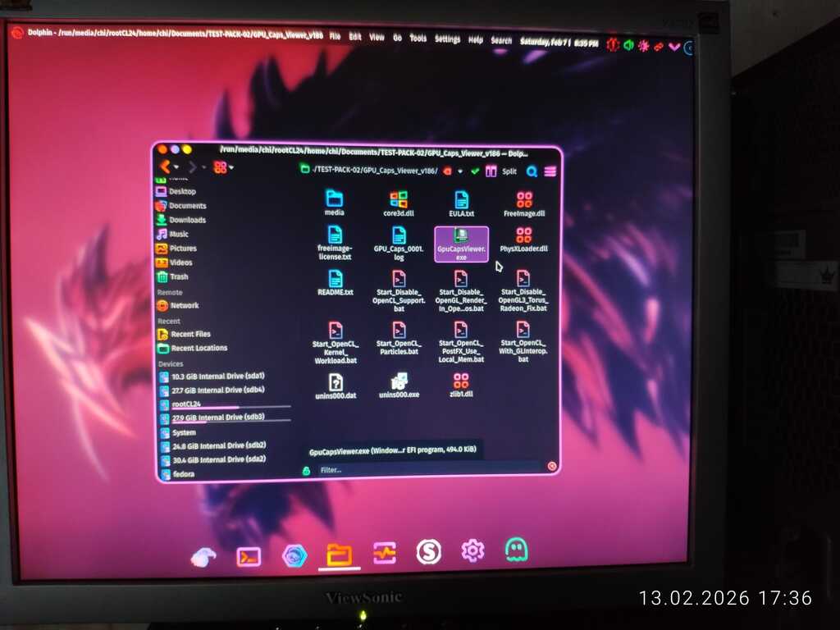This screenshot has width=840, height=630.
Task: Open the Edit menu
Action: (354, 36)
